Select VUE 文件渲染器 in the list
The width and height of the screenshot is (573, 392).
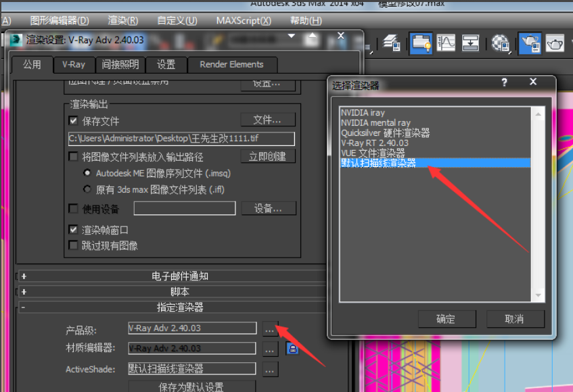[x=435, y=153]
